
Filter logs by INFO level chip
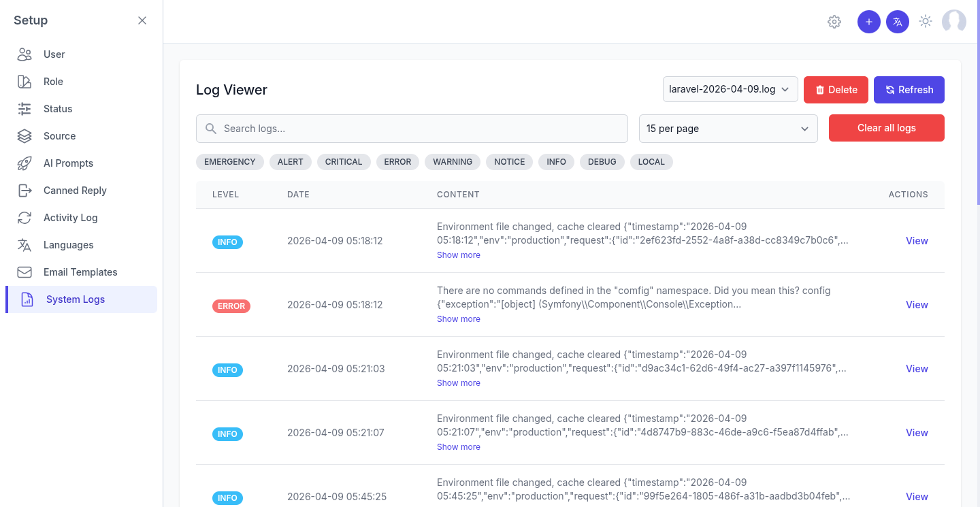coord(557,162)
